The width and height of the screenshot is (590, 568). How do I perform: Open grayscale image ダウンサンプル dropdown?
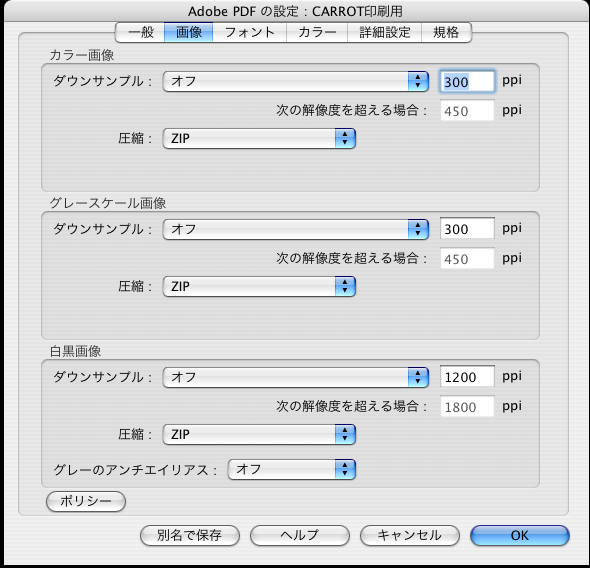coord(296,229)
